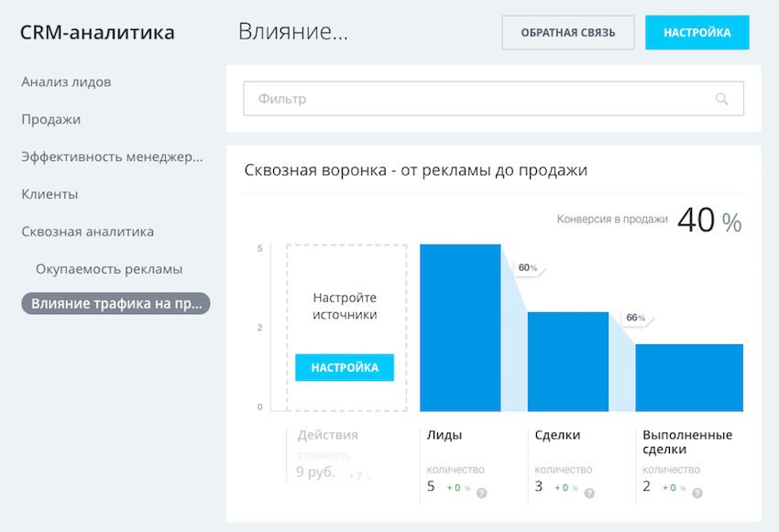Open Эффективность менеджеров section
Image resolution: width=779 pixels, height=532 pixels.
(112, 157)
